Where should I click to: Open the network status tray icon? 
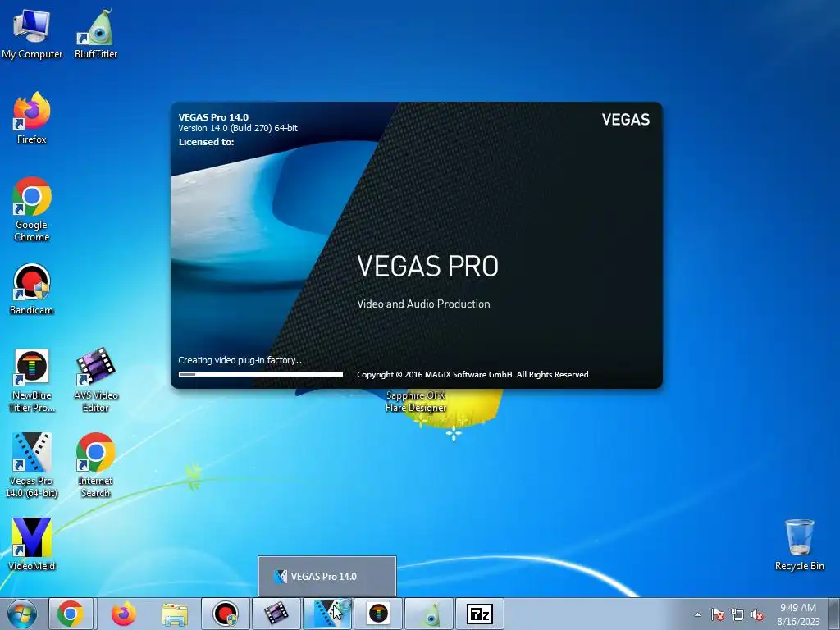(737, 614)
